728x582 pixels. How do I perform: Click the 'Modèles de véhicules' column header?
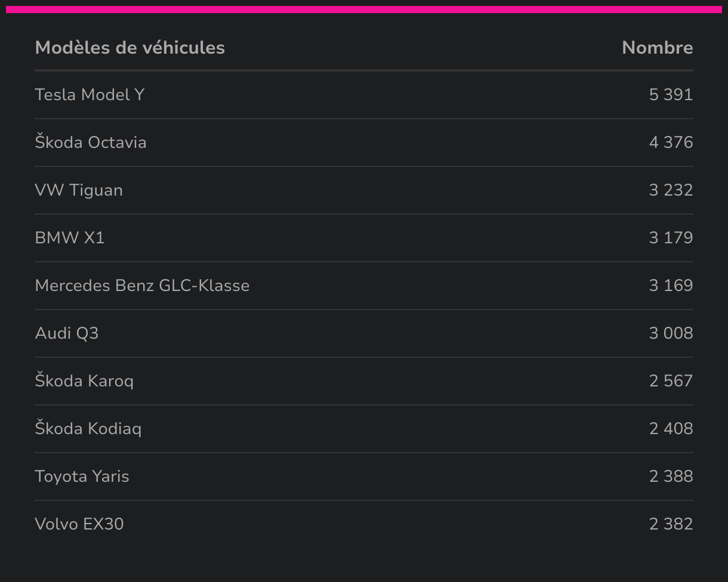click(x=129, y=48)
